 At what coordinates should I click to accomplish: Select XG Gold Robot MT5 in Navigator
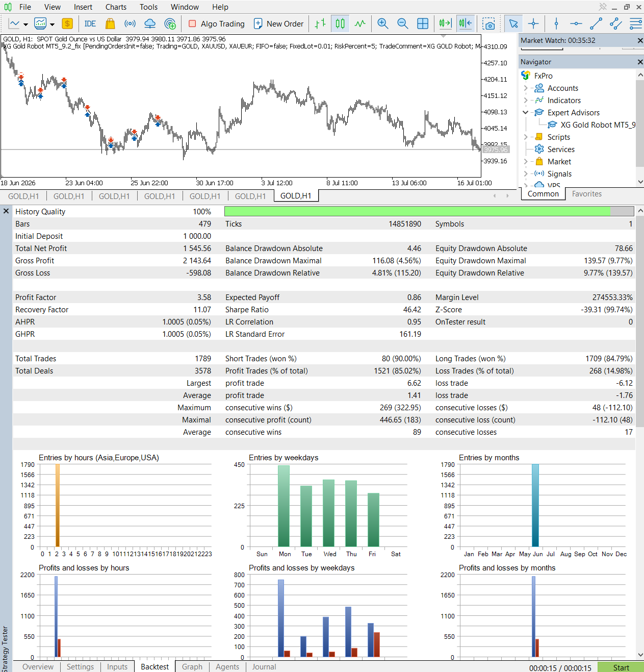point(598,125)
